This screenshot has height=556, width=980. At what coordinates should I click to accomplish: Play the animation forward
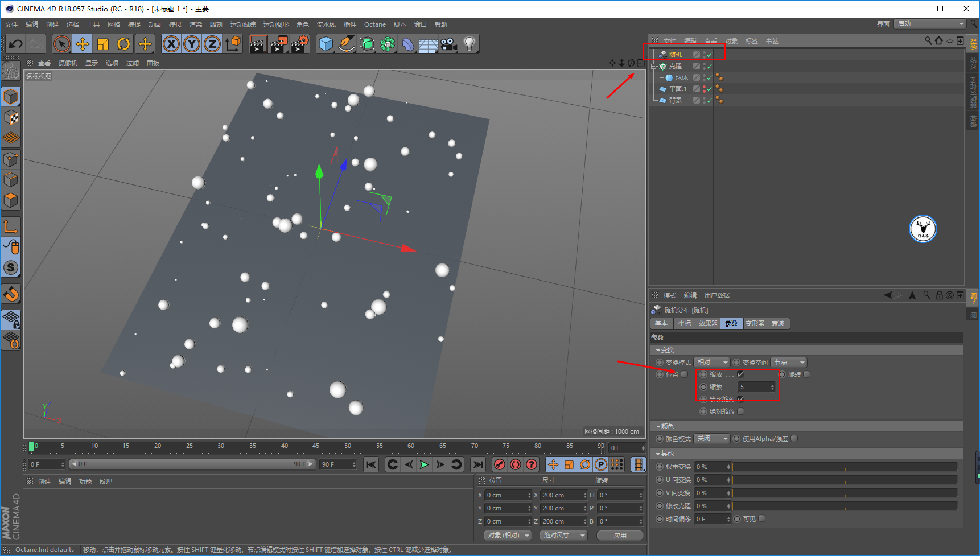(424, 465)
